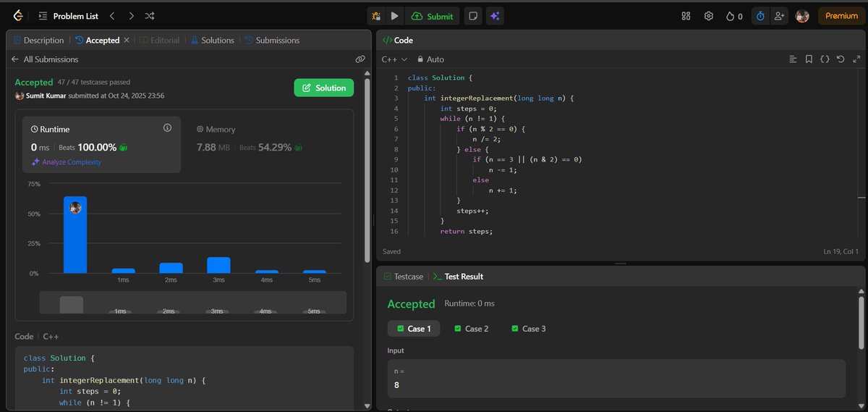Open the AI sparkle assistant

(495, 16)
